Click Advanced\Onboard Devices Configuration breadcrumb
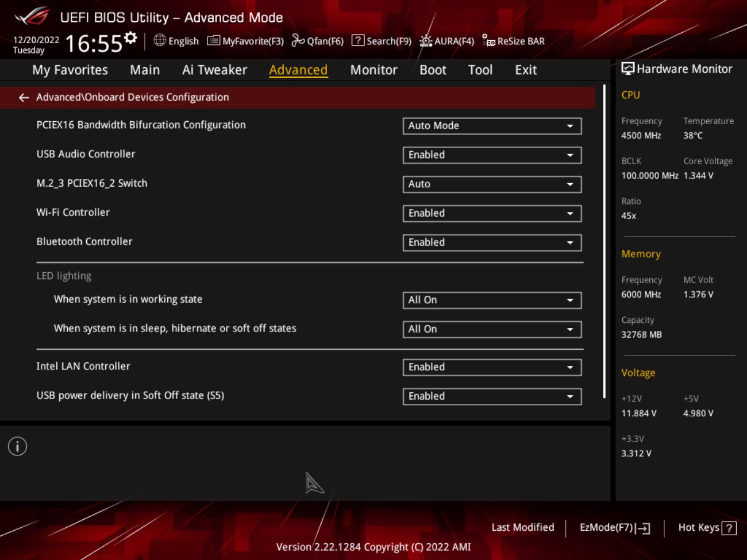Viewport: 747px width, 560px height. [x=133, y=97]
